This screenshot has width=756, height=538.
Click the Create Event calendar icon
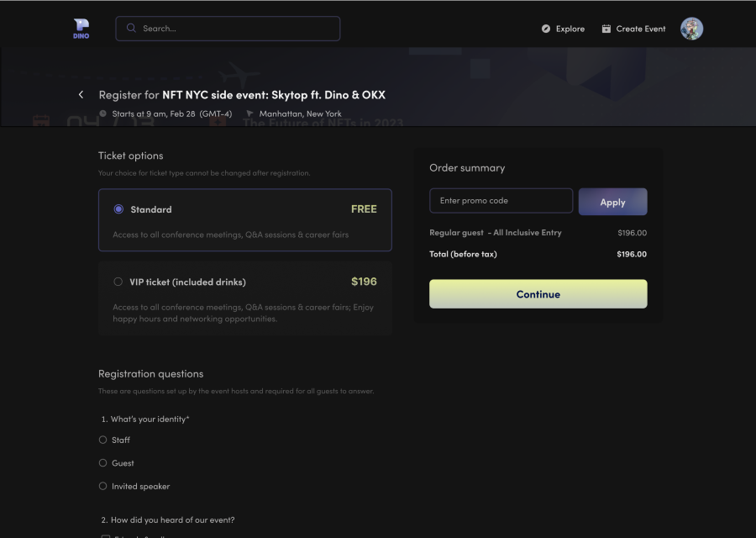click(x=606, y=29)
